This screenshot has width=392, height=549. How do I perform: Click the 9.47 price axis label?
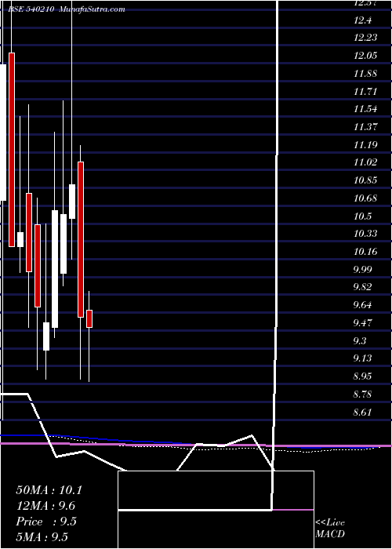point(363,323)
